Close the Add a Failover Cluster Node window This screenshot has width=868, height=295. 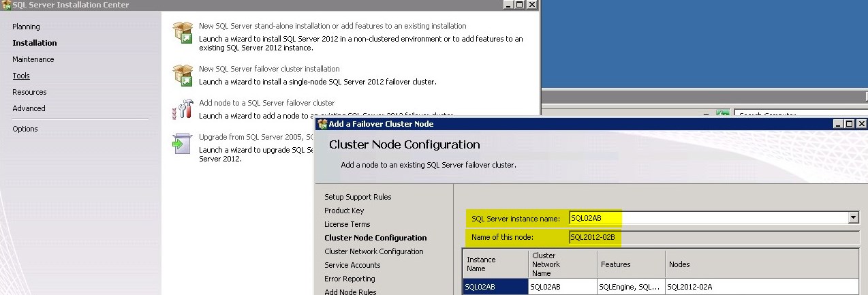click(861, 124)
